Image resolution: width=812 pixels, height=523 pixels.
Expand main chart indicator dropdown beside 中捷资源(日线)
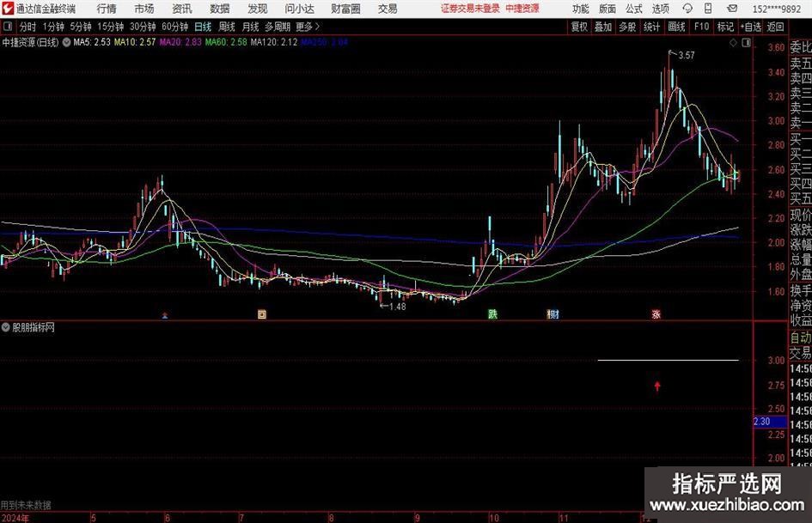(x=66, y=42)
